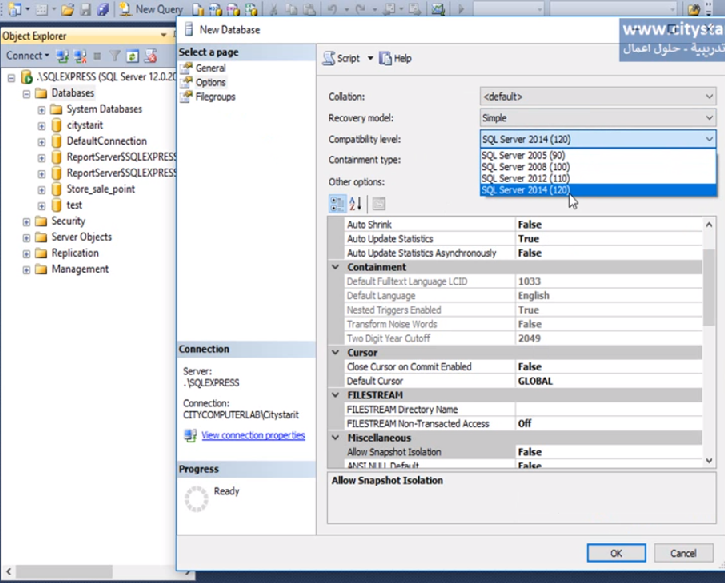Click the Disconnect icon in Object Explorer

click(80, 56)
